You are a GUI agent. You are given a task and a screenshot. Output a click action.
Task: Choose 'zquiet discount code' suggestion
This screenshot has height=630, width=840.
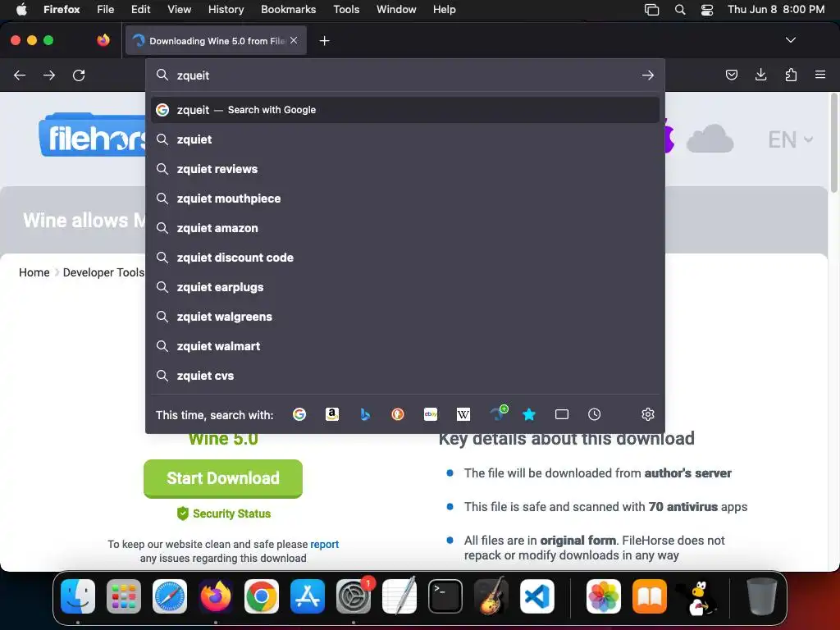tap(405, 258)
